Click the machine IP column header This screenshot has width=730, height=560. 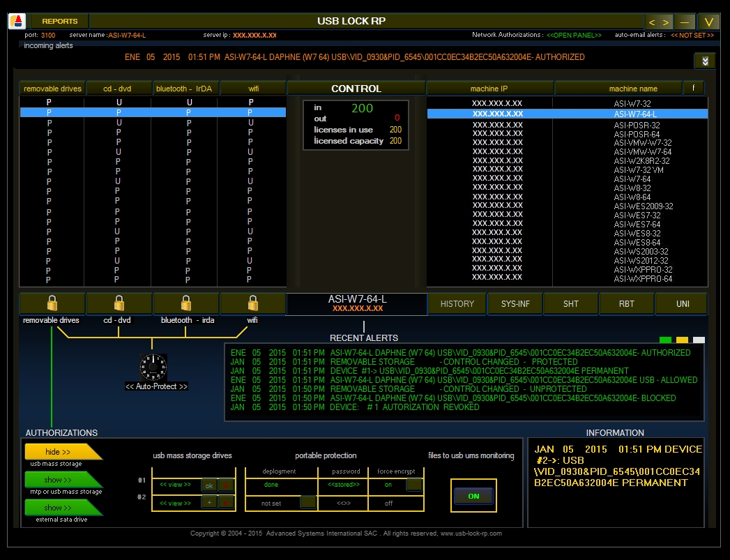(x=489, y=89)
